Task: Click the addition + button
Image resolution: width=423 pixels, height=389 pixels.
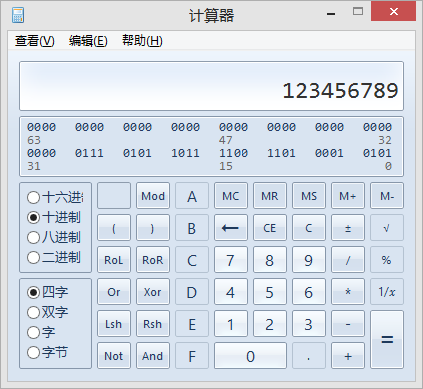Action: [x=348, y=356]
